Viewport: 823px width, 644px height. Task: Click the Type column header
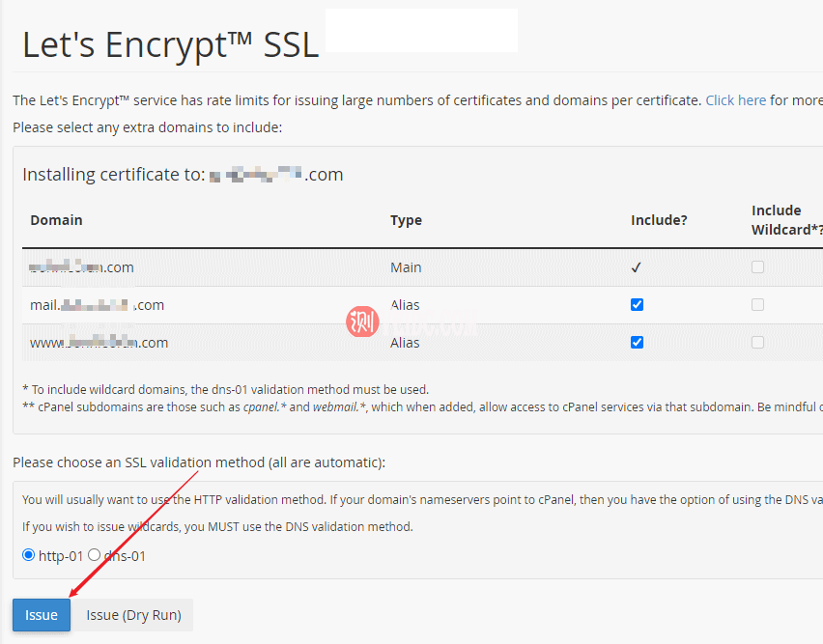[406, 220]
